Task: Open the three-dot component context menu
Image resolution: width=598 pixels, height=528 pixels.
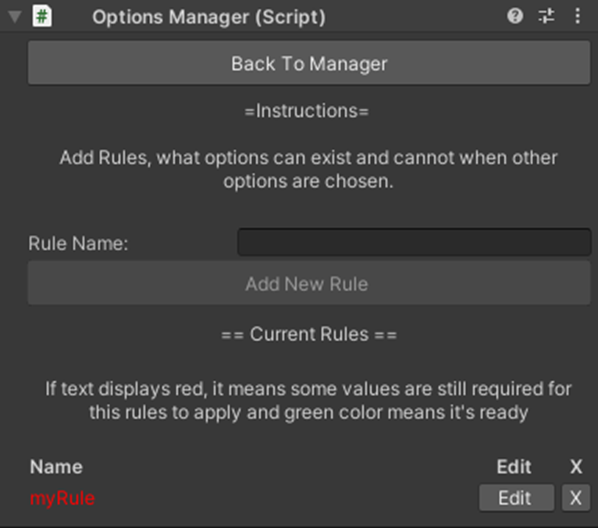Action: pos(578,16)
